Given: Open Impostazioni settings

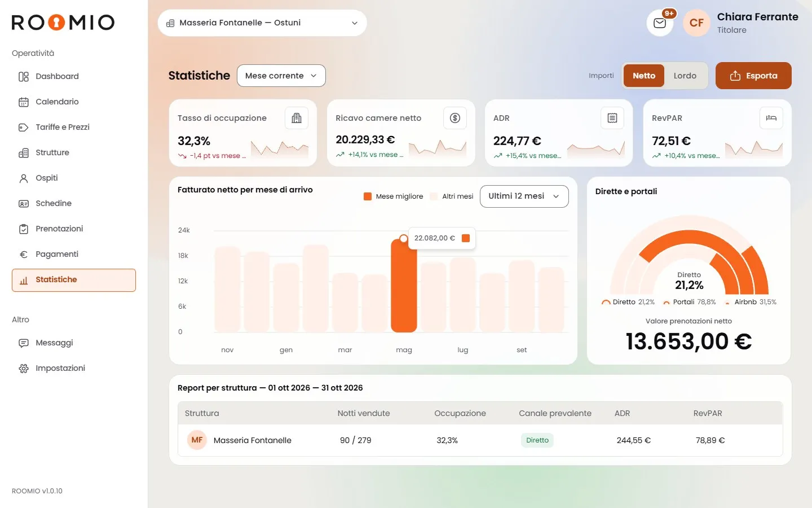Looking at the screenshot, I should [74, 369].
